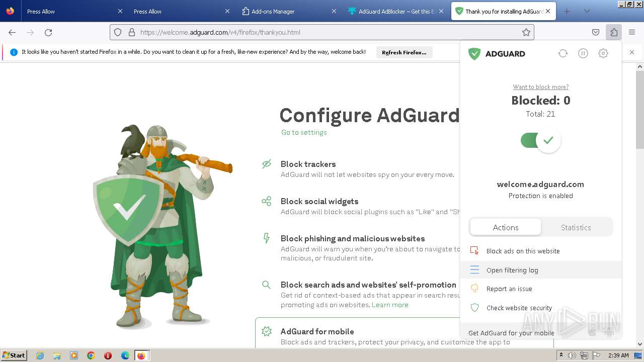Switch to the second 'Press Allow' tab
The image size is (644, 362).
182,11
